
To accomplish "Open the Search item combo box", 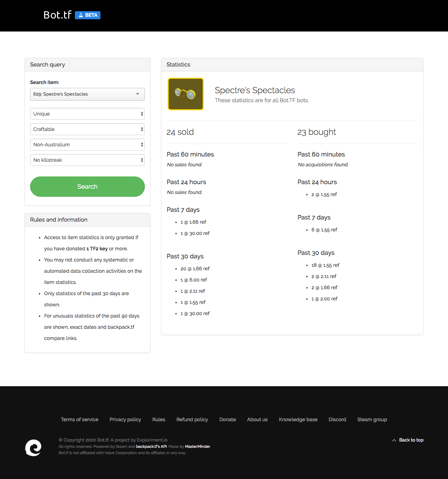I will point(87,94).
